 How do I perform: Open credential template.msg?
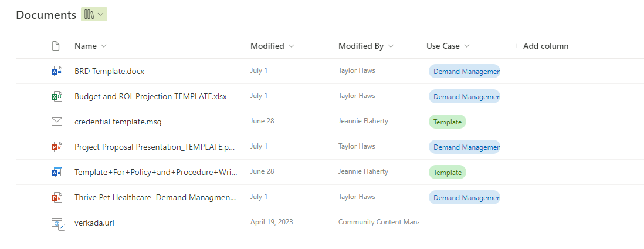118,122
